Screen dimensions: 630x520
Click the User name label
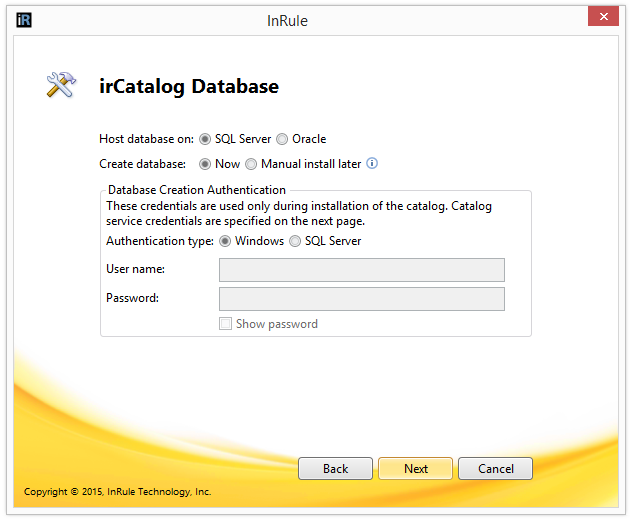tap(135, 269)
